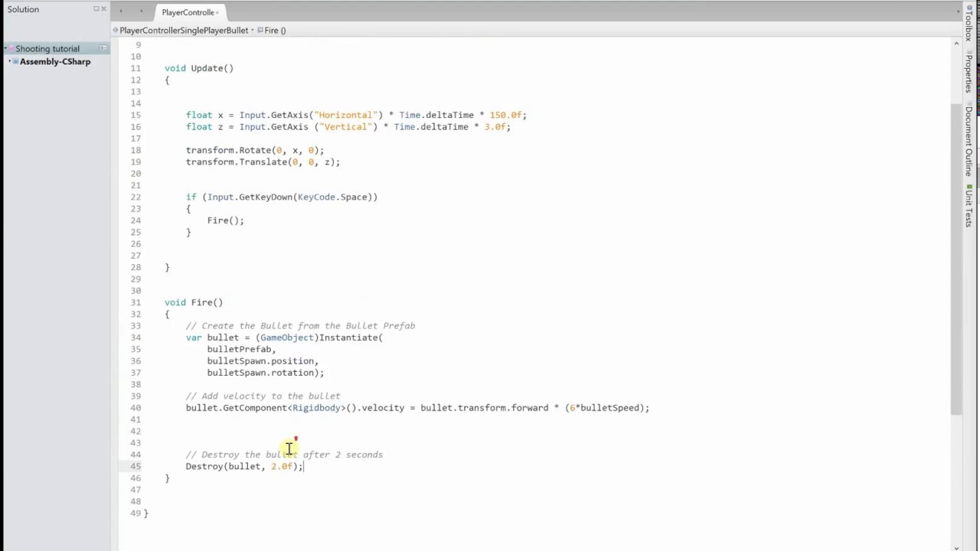This screenshot has height=551, width=980.
Task: Select the Shooting tutorial solution
Action: [47, 48]
